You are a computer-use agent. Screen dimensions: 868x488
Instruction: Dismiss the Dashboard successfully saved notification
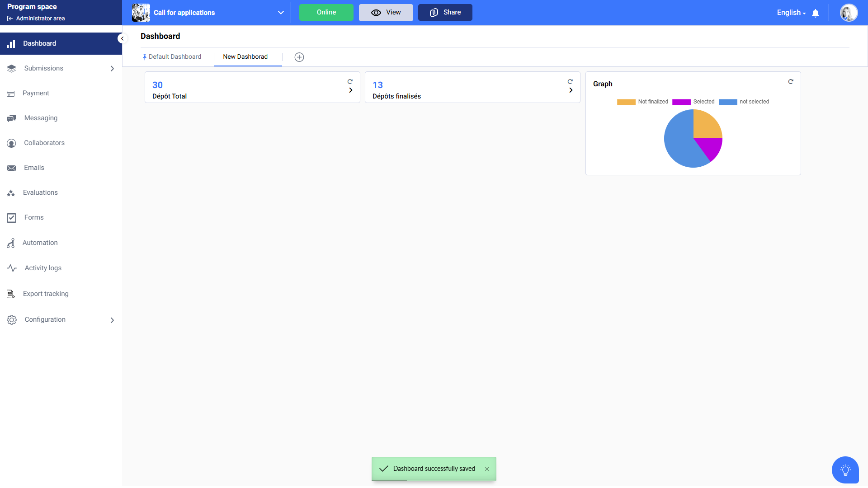click(487, 469)
